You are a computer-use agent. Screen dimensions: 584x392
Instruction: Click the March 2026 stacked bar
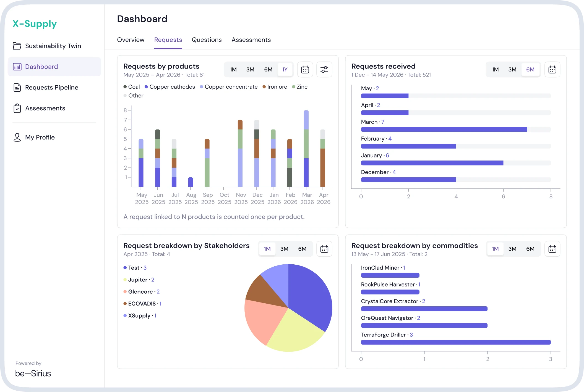[306, 149]
